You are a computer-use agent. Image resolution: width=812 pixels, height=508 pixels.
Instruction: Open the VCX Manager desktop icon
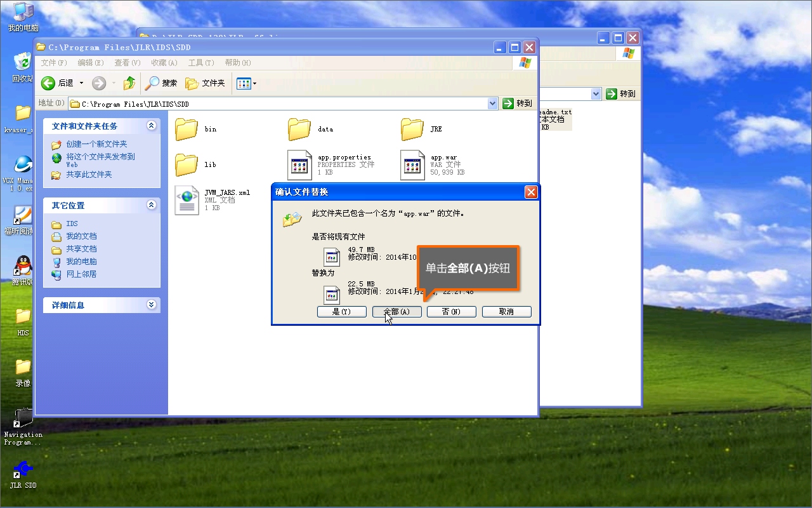19,173
